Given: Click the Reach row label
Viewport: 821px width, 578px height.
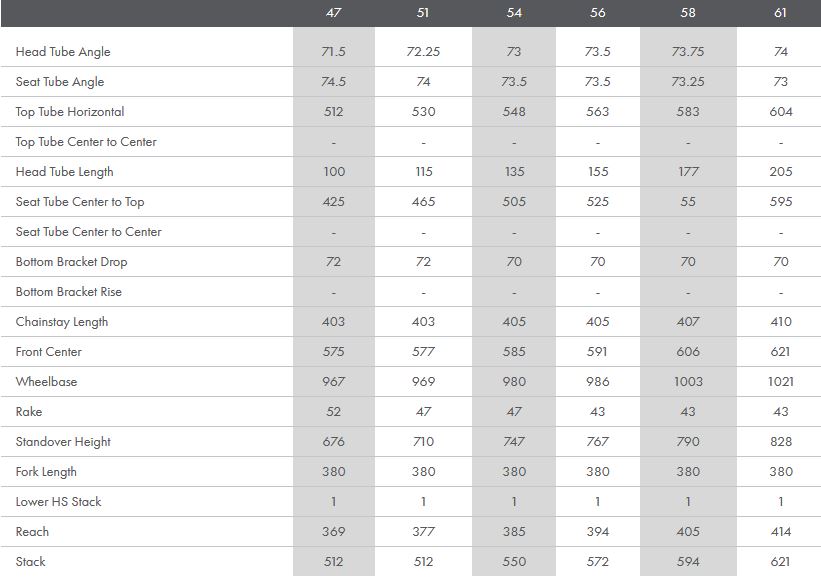Looking at the screenshot, I should pos(32,532).
